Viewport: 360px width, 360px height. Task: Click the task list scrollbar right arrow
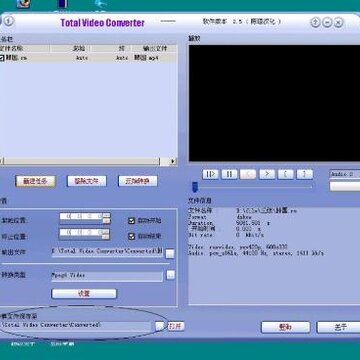click(x=173, y=162)
